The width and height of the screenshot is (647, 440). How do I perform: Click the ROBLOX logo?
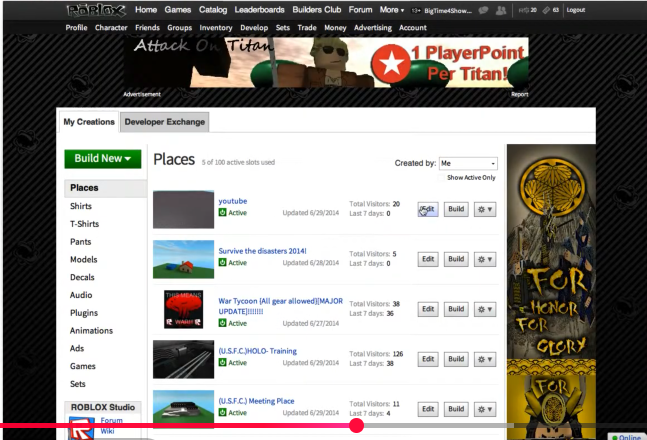point(96,10)
